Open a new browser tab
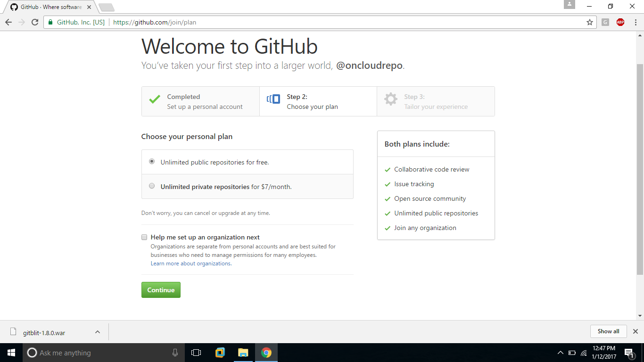The width and height of the screenshot is (644, 362). point(107,8)
